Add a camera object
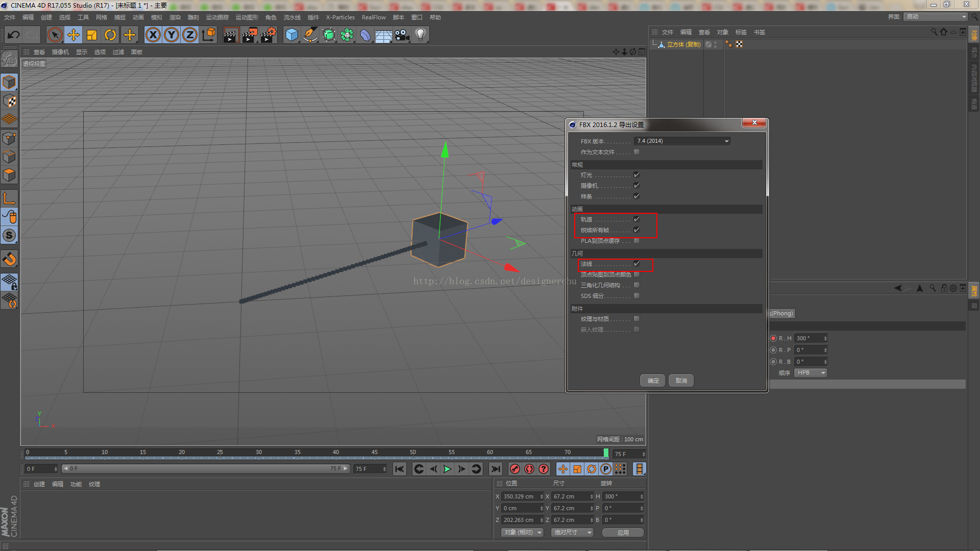Viewport: 980px width, 551px height. coord(402,35)
